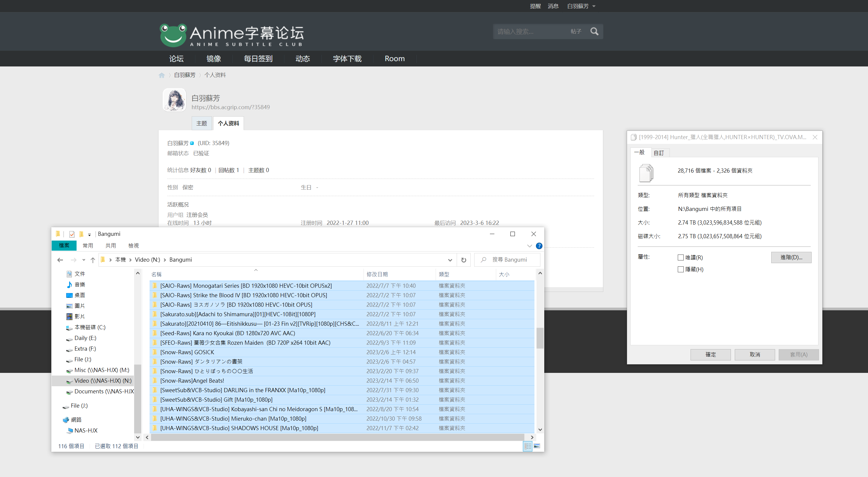
Task: Switch to large icons view in status bar
Action: coord(537,446)
